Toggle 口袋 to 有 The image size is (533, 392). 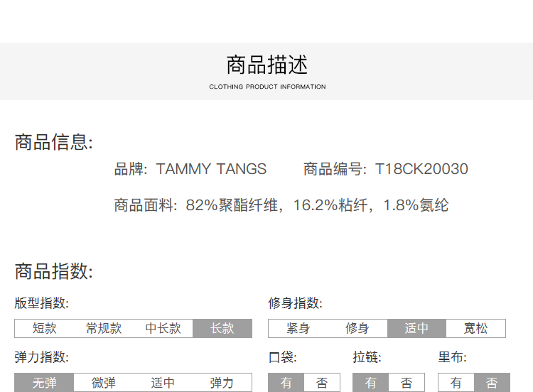point(286,383)
